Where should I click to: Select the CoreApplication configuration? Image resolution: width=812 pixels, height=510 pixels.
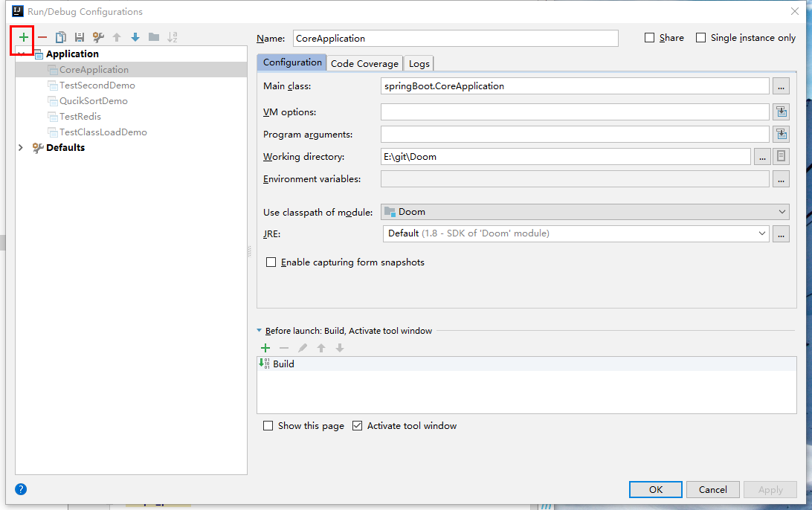click(131, 69)
